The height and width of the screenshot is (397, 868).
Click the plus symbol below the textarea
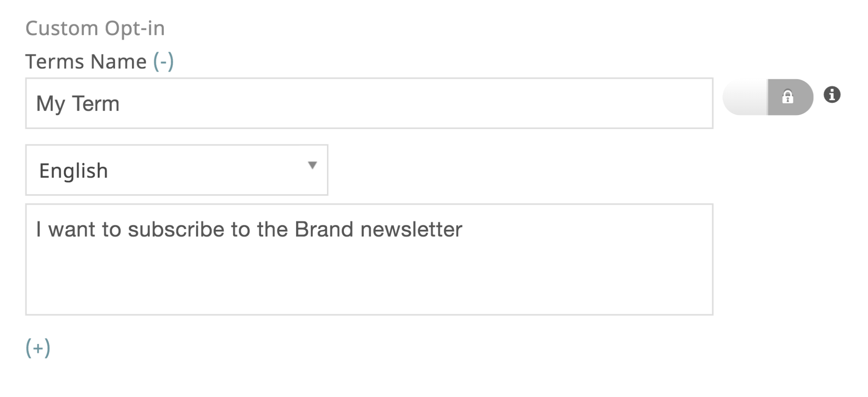[x=38, y=348]
